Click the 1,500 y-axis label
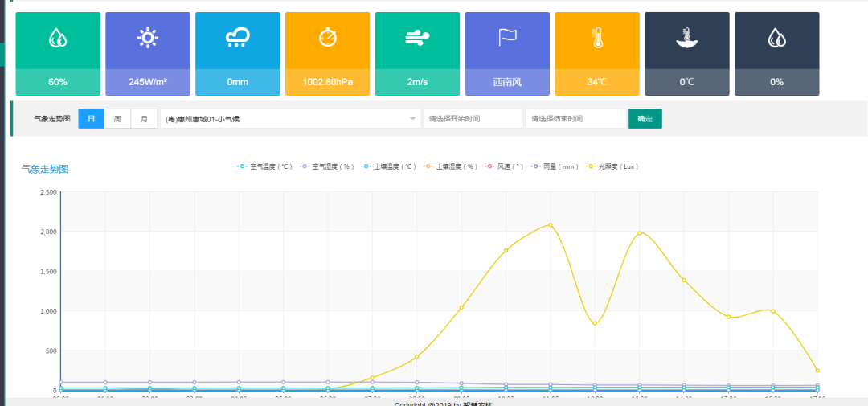868x406 pixels. (49, 272)
